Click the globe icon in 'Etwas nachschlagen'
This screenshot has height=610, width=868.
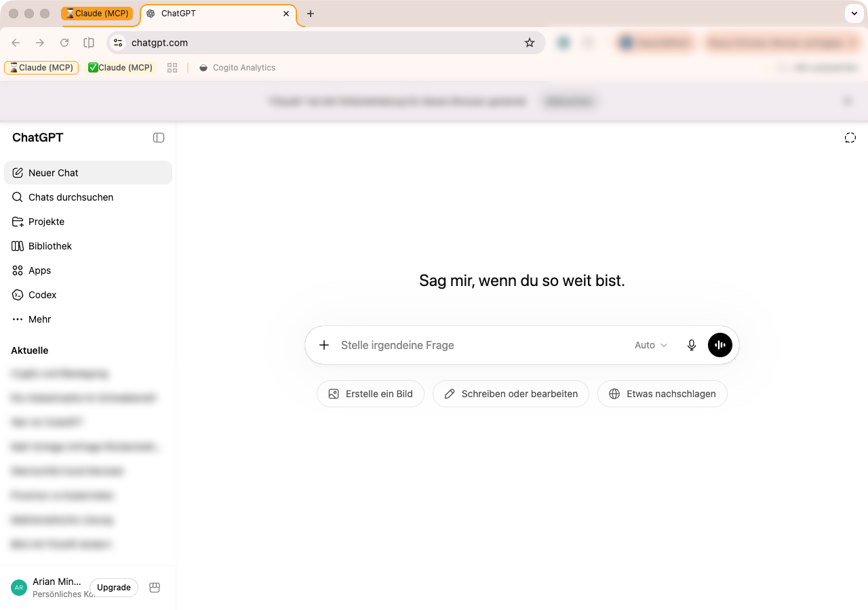point(614,394)
